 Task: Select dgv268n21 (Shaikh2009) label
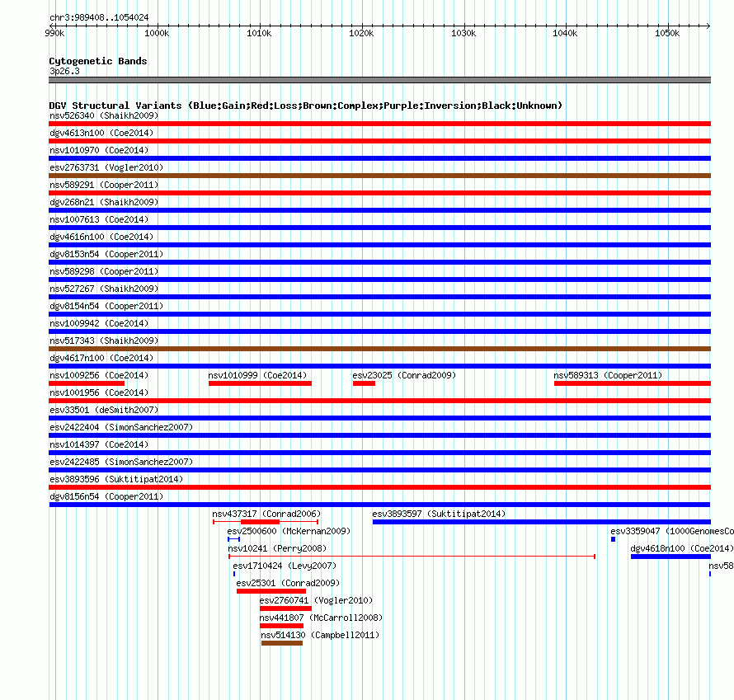click(x=104, y=202)
